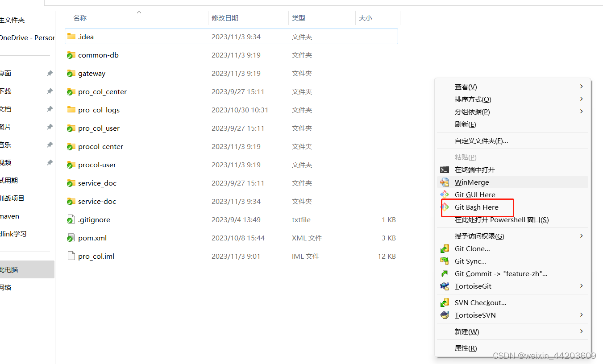Click the Git Bash Here icon
This screenshot has width=603, height=364.
[445, 207]
